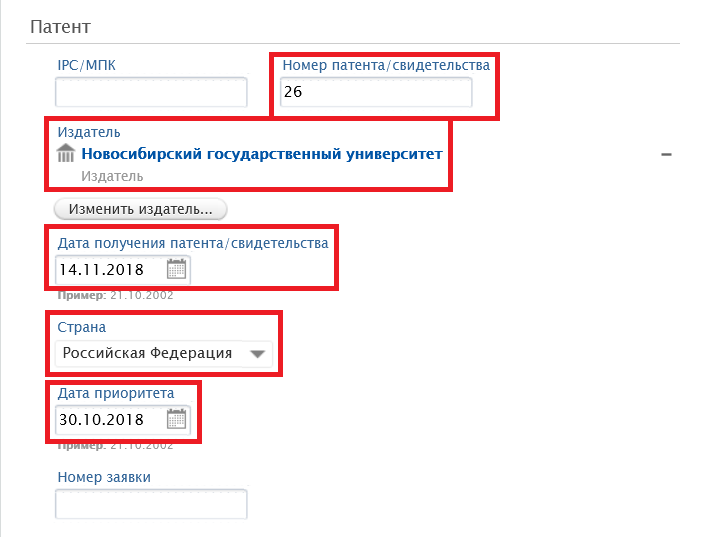Click the publisher institution building icon
This screenshot has width=703, height=537.
pyautogui.click(x=67, y=154)
